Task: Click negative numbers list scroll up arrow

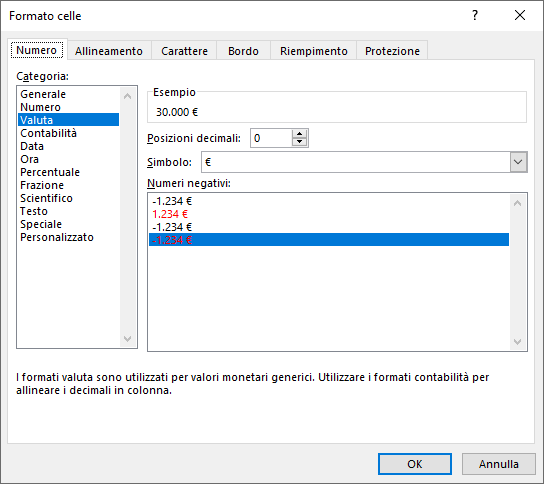Action: click(x=517, y=203)
